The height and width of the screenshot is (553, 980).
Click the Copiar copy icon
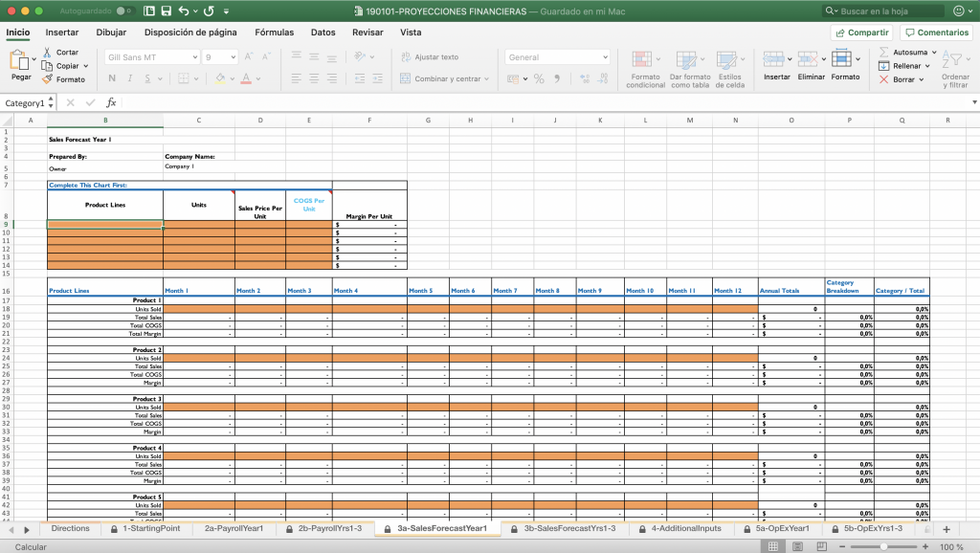click(x=47, y=66)
